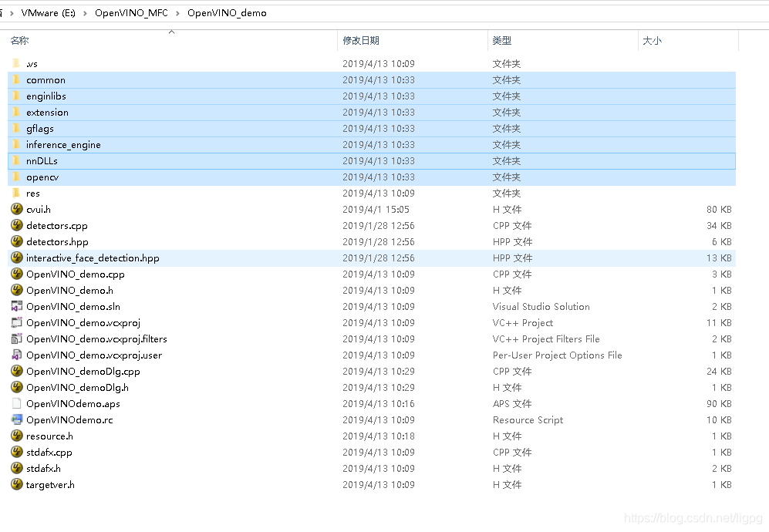Click the gflags folder icon
The image size is (769, 532).
click(x=16, y=128)
